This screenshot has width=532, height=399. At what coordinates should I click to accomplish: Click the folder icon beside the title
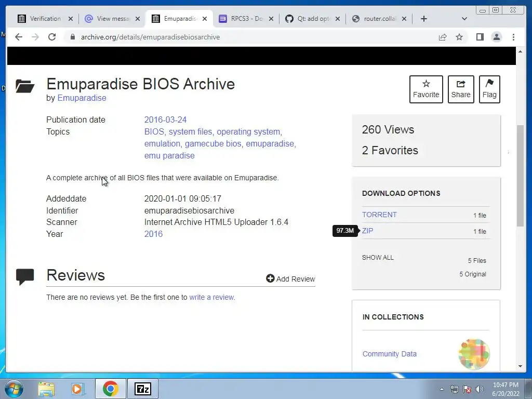(x=25, y=86)
